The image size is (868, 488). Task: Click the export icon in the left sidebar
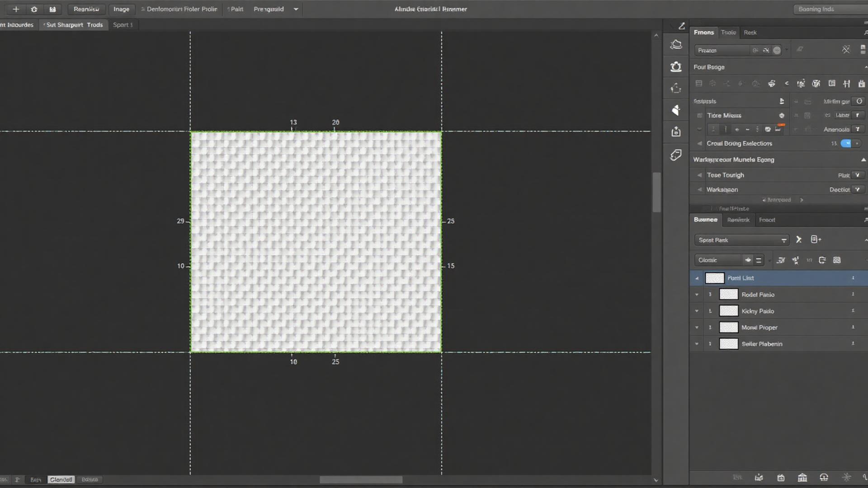(x=676, y=131)
